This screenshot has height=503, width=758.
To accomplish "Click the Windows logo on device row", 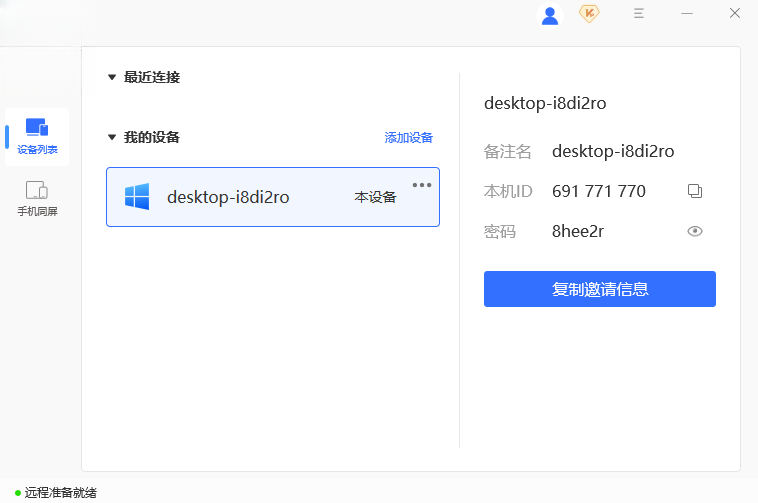I will click(137, 197).
